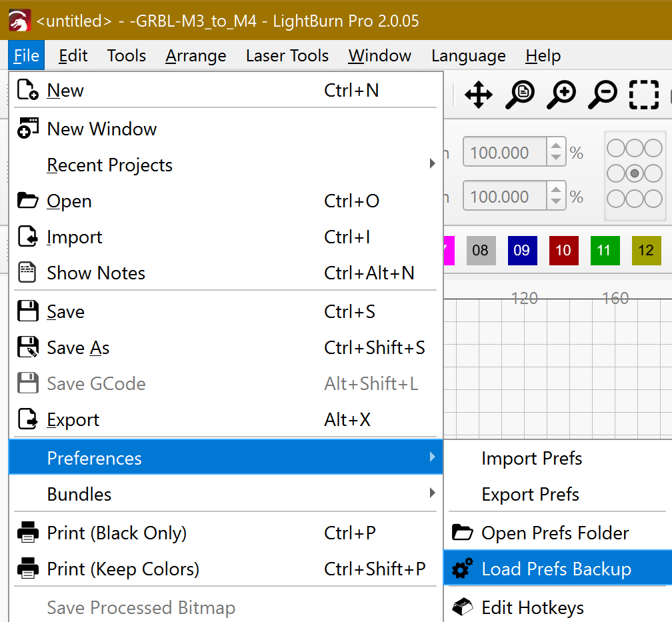Choose Save As from the File menu
Image resolution: width=672 pixels, height=622 pixels.
point(78,347)
